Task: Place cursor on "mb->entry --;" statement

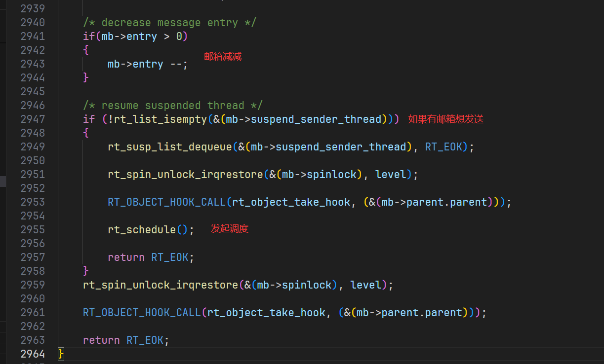Action: 148,64
